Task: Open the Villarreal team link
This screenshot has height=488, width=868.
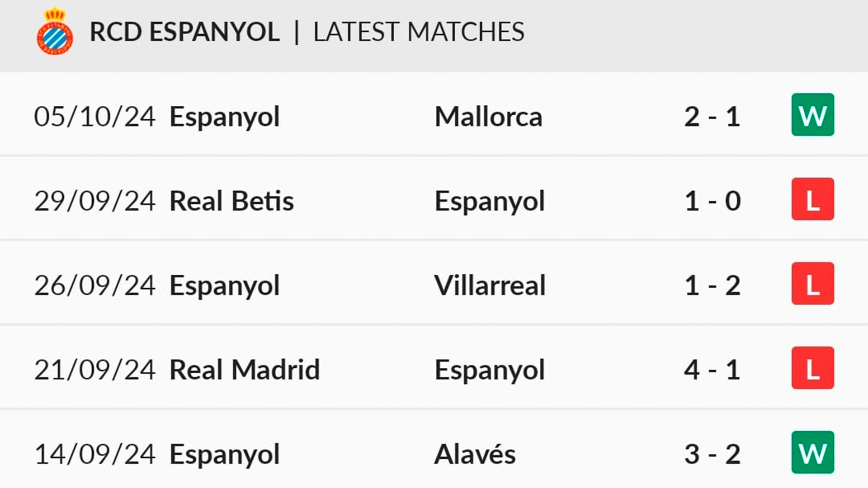Action: coord(490,286)
